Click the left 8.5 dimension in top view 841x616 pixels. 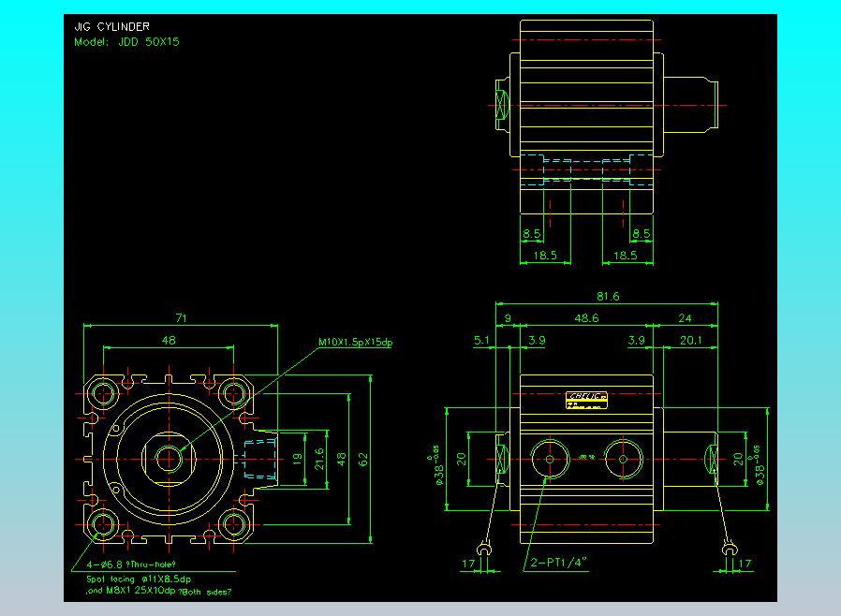click(x=532, y=233)
